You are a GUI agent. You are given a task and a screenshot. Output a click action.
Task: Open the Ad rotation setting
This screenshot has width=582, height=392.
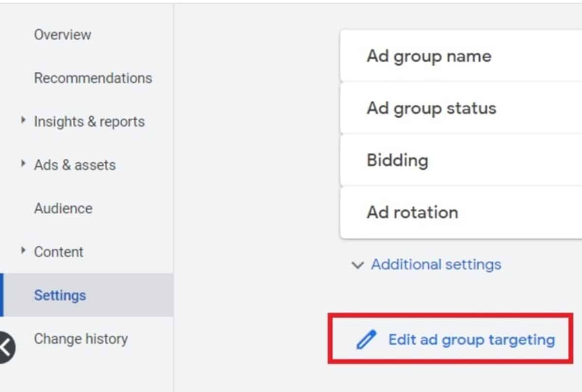(x=411, y=212)
